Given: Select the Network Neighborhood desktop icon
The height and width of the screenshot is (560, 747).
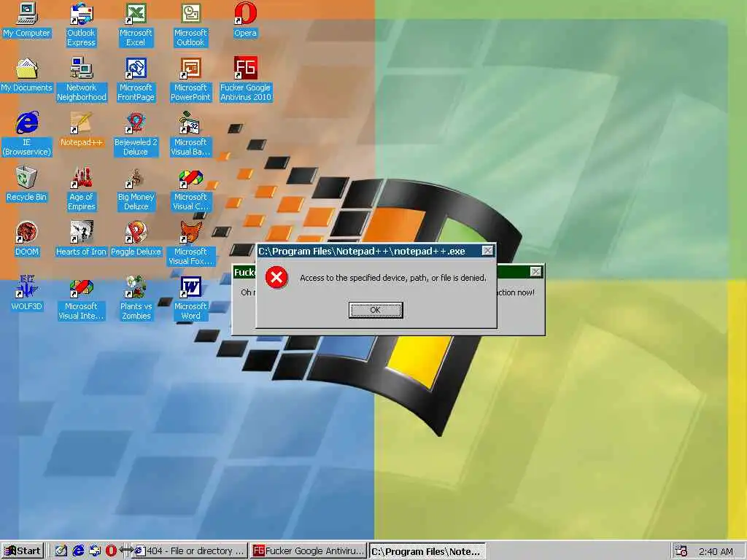Looking at the screenshot, I should coord(82,79).
